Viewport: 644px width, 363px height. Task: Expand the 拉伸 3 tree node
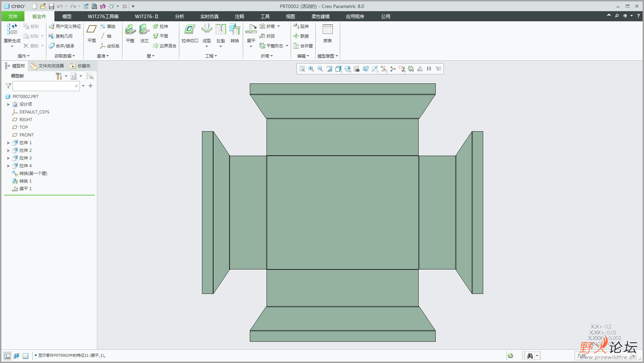point(8,158)
